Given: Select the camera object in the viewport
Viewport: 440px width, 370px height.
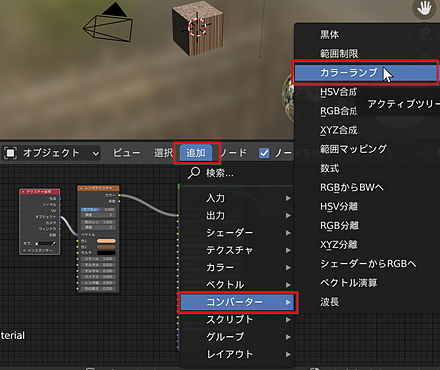Looking at the screenshot, I should 108,23.
